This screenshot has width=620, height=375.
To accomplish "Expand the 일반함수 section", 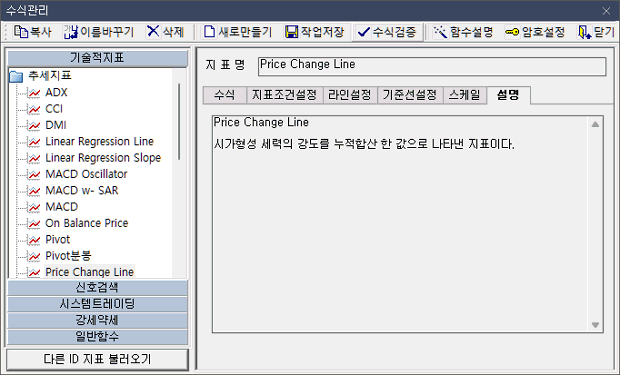I will 97,336.
